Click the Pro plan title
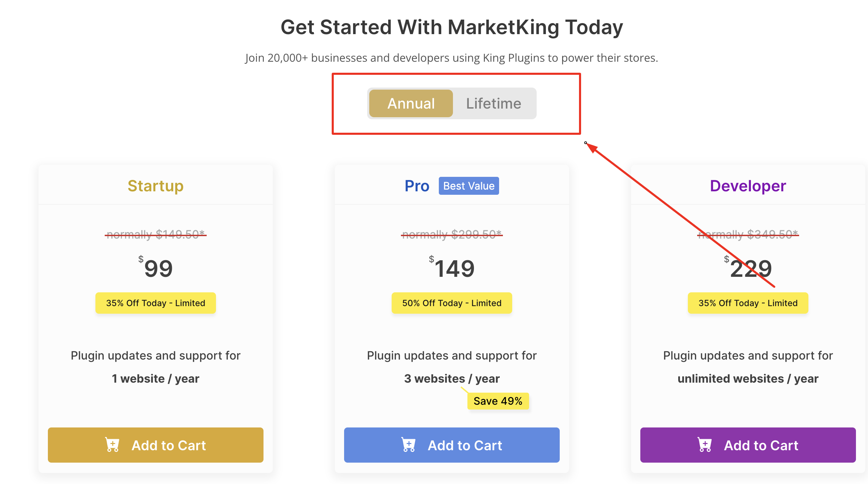 tap(417, 186)
